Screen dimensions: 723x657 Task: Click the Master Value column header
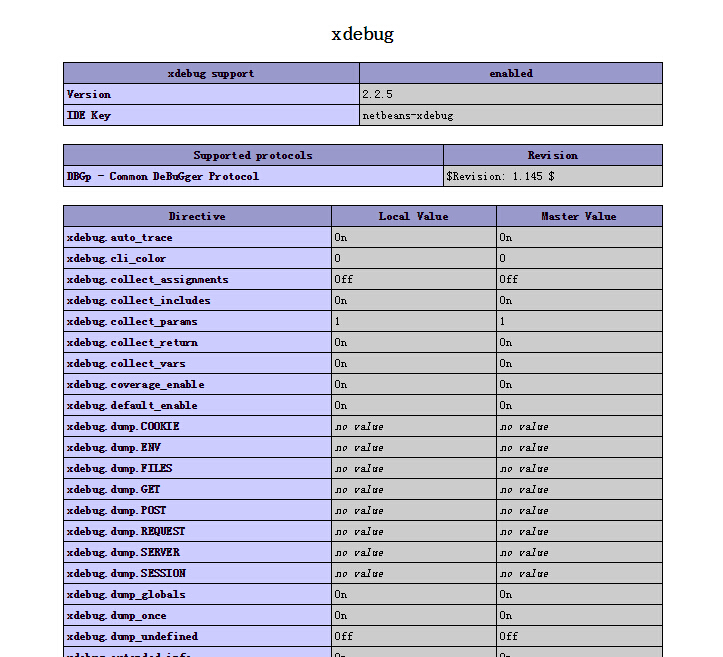click(579, 216)
